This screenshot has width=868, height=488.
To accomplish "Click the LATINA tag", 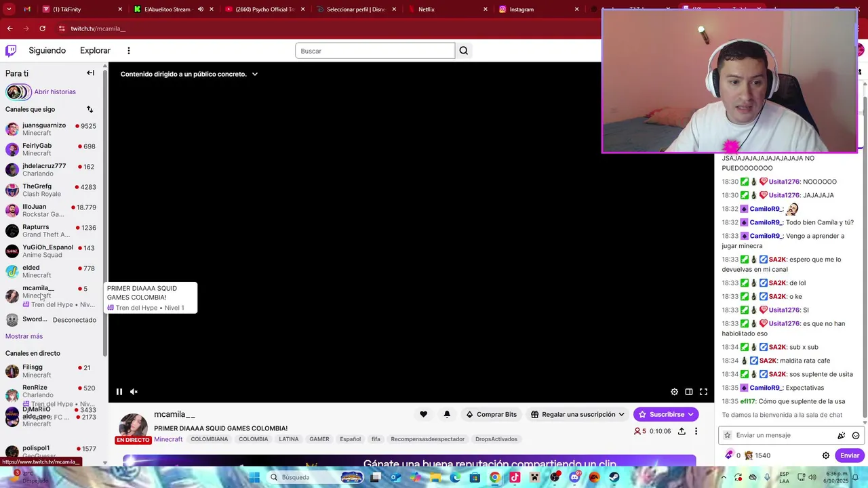I will coord(289,439).
